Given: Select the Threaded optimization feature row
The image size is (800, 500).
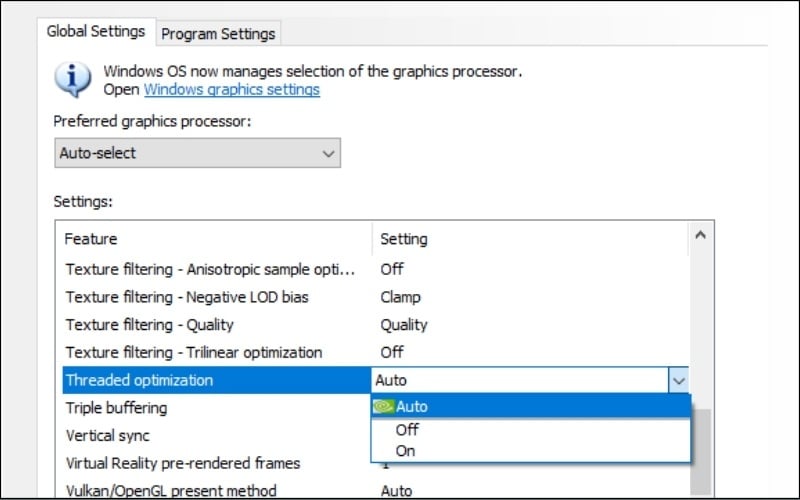Looking at the screenshot, I should [139, 380].
